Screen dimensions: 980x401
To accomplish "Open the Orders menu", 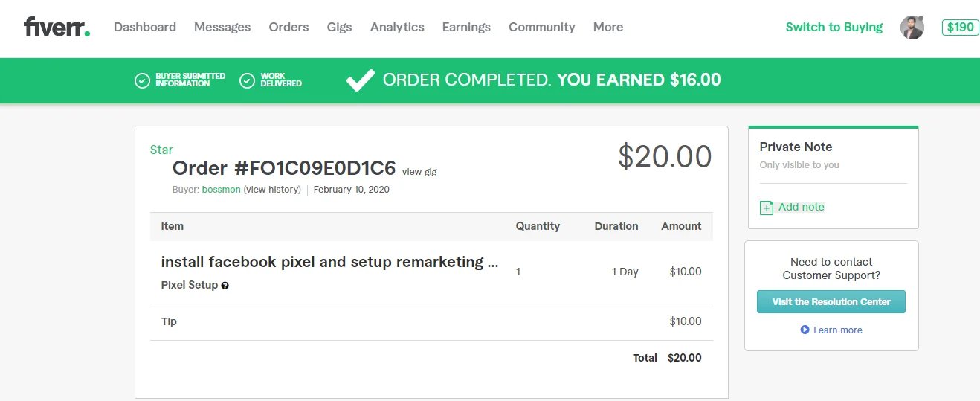I will [x=288, y=28].
